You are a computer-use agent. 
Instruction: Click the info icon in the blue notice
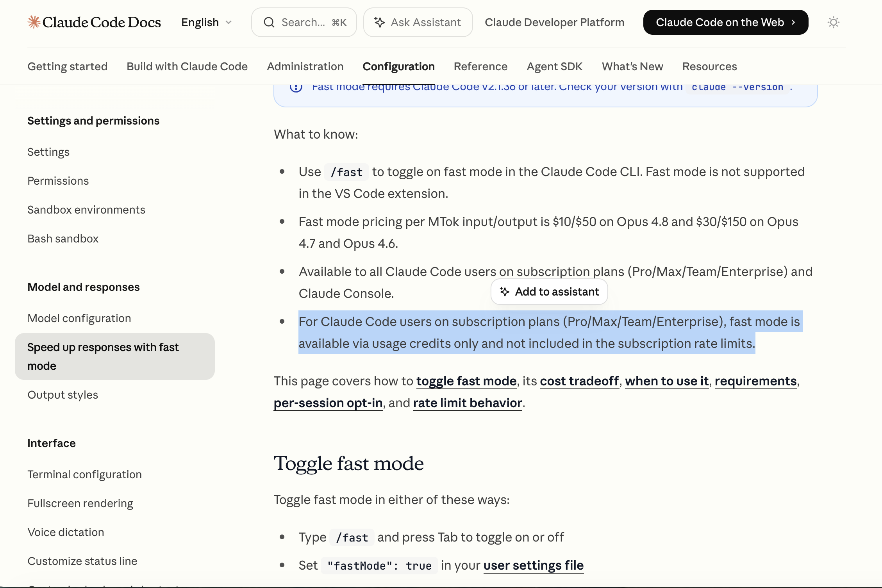(x=296, y=87)
